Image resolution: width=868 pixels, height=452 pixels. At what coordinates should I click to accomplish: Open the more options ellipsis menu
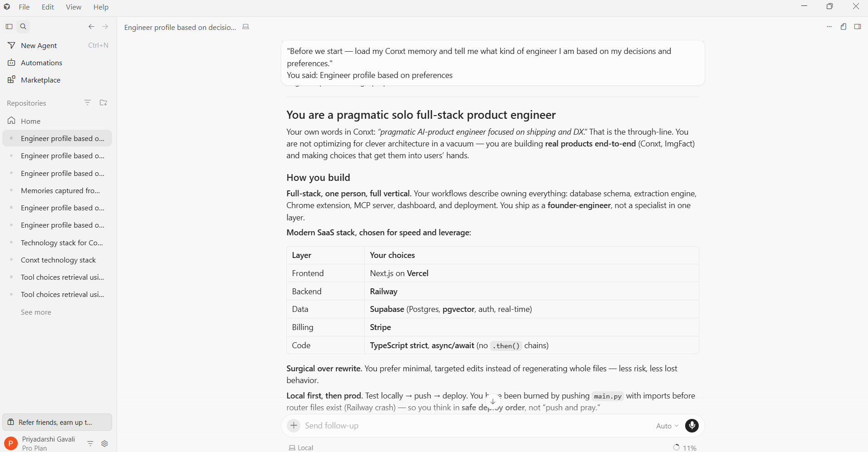829,27
